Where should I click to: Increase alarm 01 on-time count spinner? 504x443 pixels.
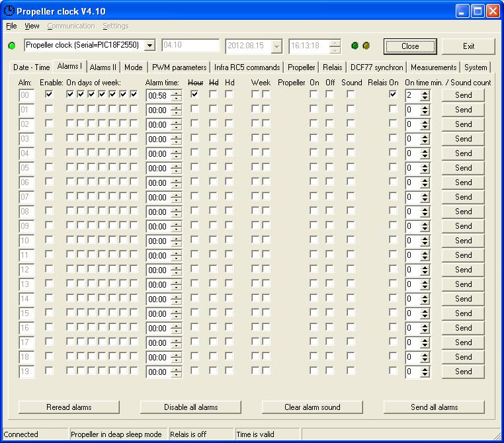[x=425, y=108]
